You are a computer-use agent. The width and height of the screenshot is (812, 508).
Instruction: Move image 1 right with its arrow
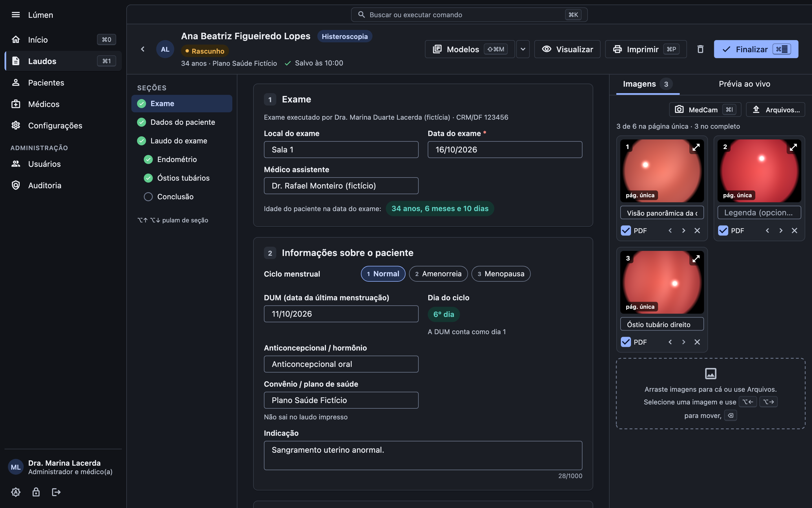683,231
